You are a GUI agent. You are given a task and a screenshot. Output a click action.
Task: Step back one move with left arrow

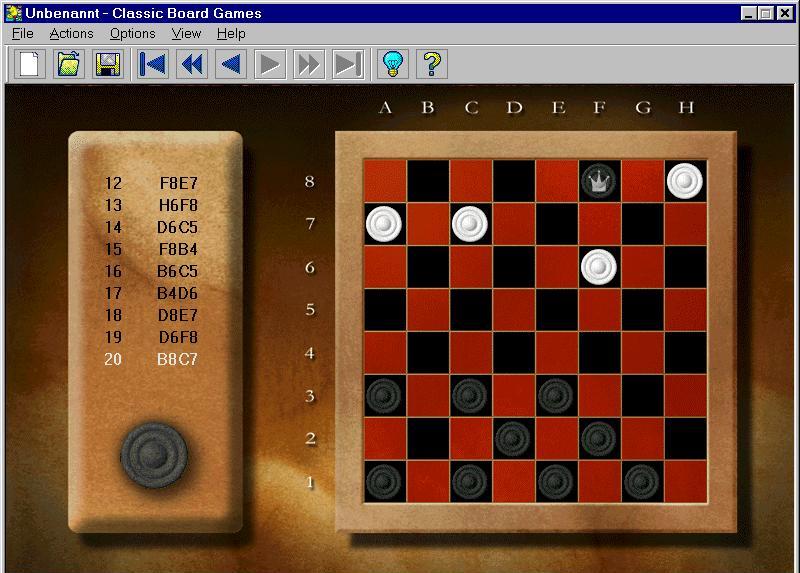coord(231,64)
